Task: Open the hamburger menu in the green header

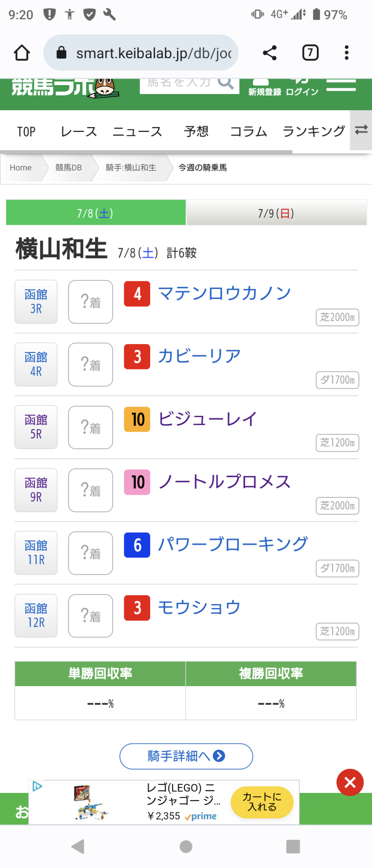Action: (x=341, y=85)
